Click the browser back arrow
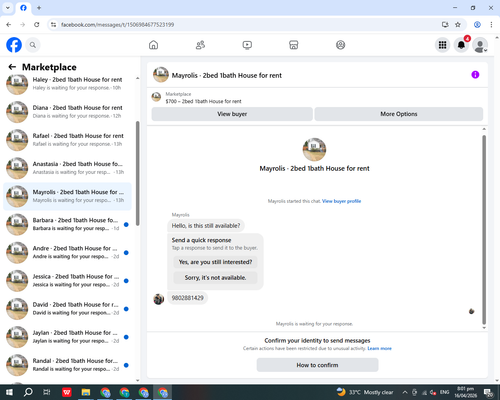The height and width of the screenshot is (400, 500). (9, 25)
